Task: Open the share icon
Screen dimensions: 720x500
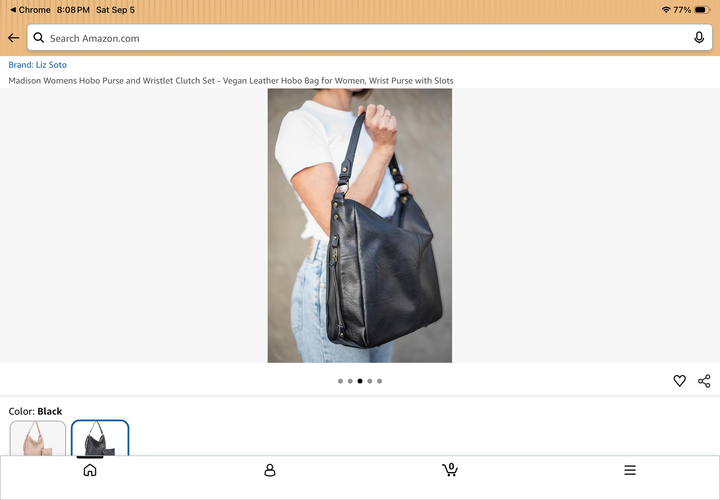Action: coord(704,381)
